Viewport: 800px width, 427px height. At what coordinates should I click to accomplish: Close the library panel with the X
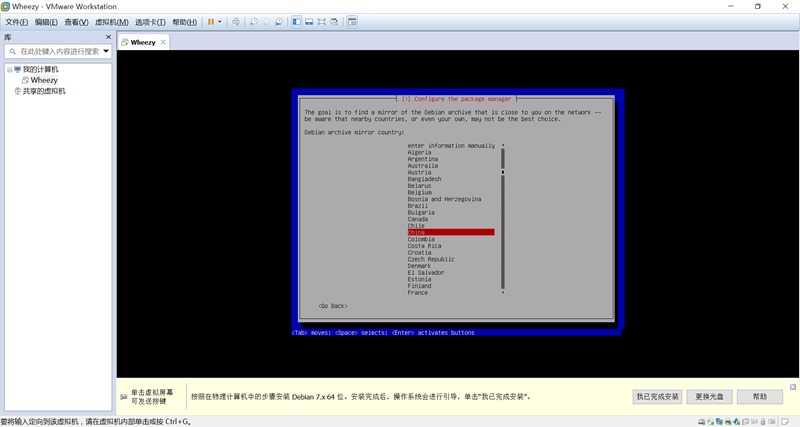pos(108,37)
